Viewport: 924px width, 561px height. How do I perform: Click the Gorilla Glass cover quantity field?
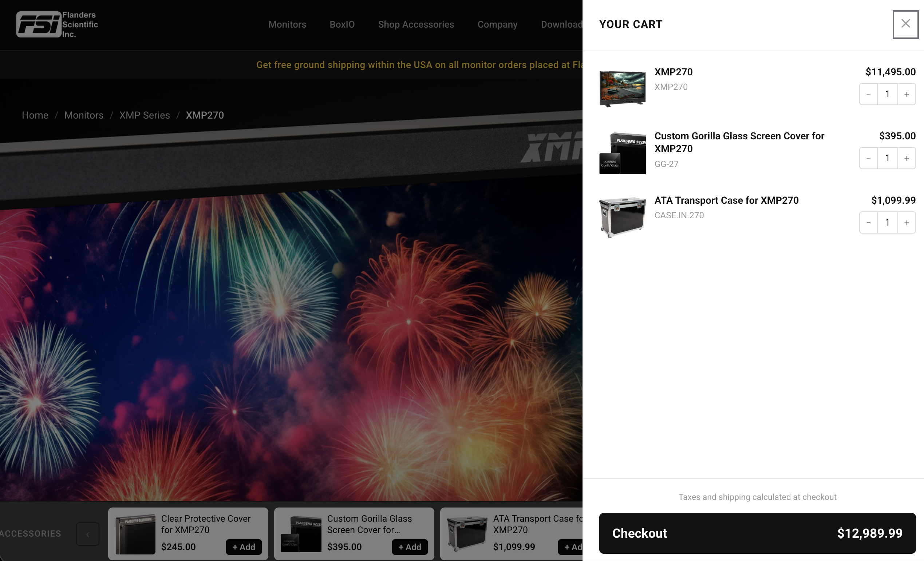(x=887, y=158)
